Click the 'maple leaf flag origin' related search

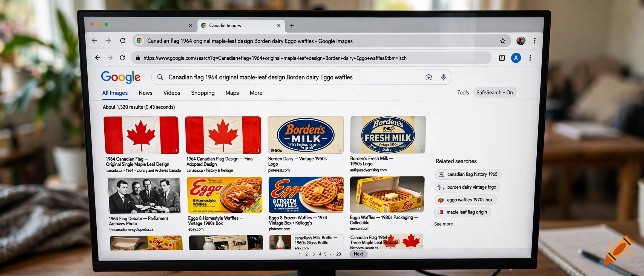pos(462,212)
